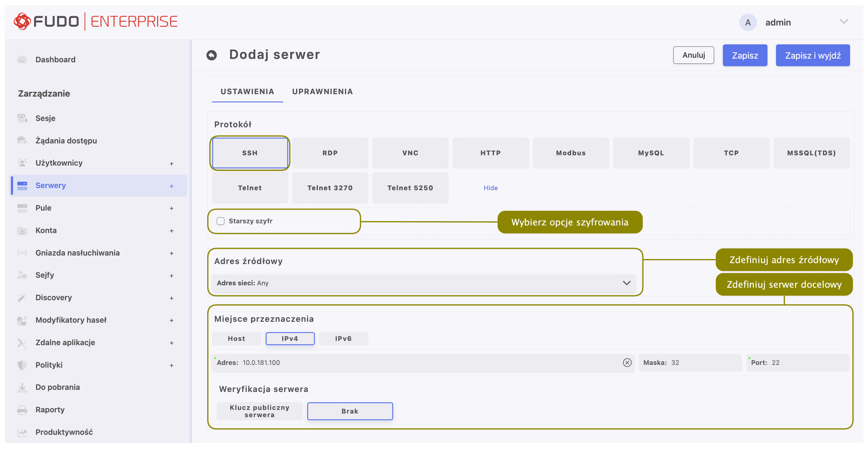Switch to the UPRAWNIENIA tab
The height and width of the screenshot is (450, 868).
(x=322, y=91)
